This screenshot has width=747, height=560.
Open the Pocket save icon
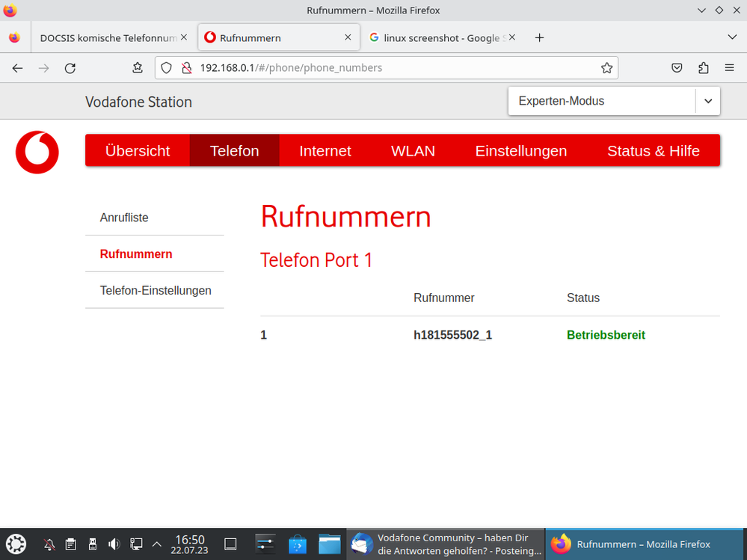(x=677, y=68)
